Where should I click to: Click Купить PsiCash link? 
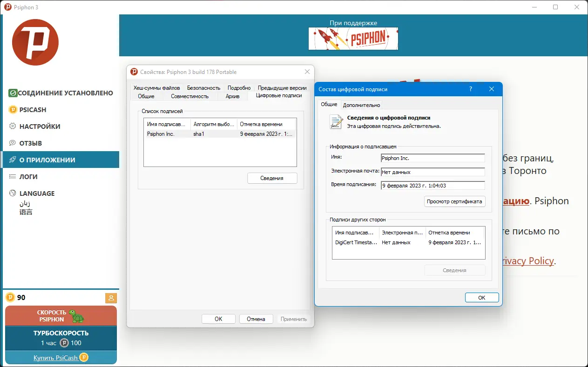pyautogui.click(x=55, y=358)
